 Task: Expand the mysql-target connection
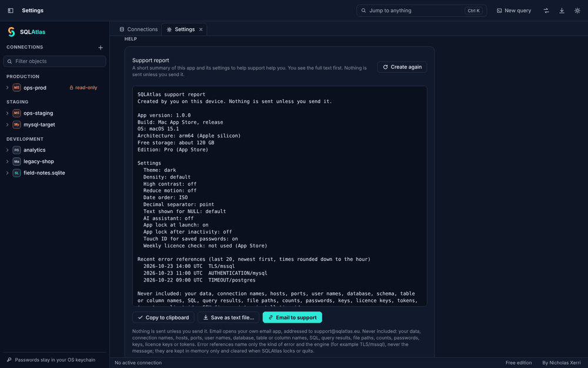(x=7, y=125)
